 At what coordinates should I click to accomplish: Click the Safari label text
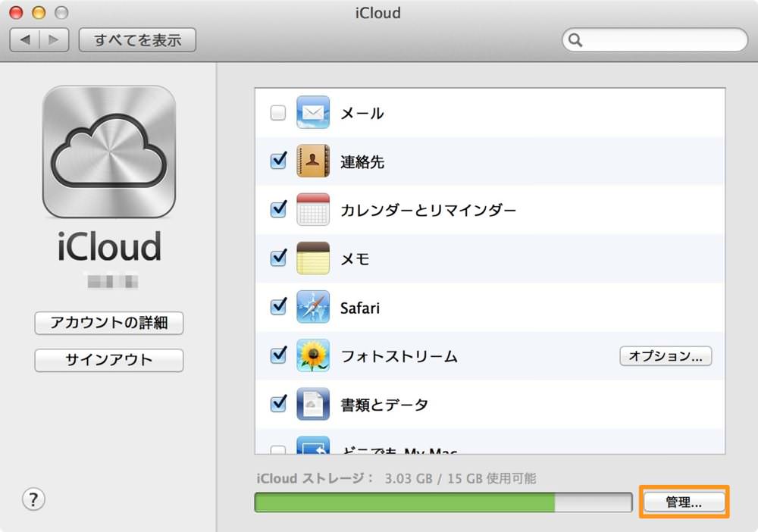tap(360, 308)
